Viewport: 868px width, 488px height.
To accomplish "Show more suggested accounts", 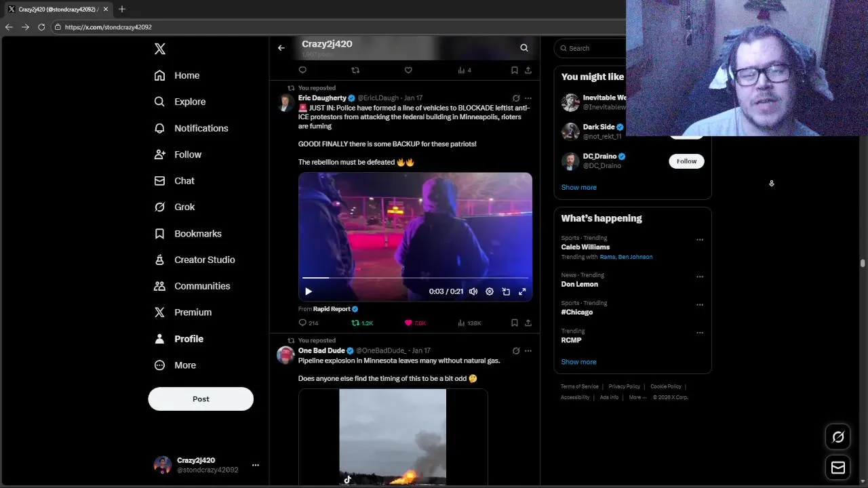I will tap(579, 188).
